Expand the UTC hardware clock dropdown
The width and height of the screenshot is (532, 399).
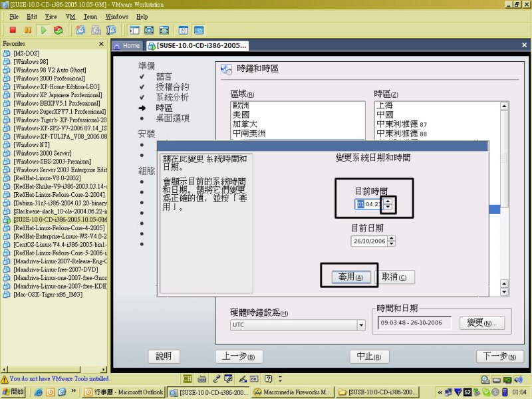click(361, 325)
